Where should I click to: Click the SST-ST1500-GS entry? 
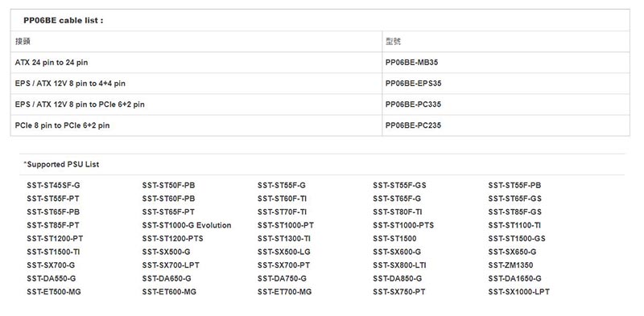(517, 239)
